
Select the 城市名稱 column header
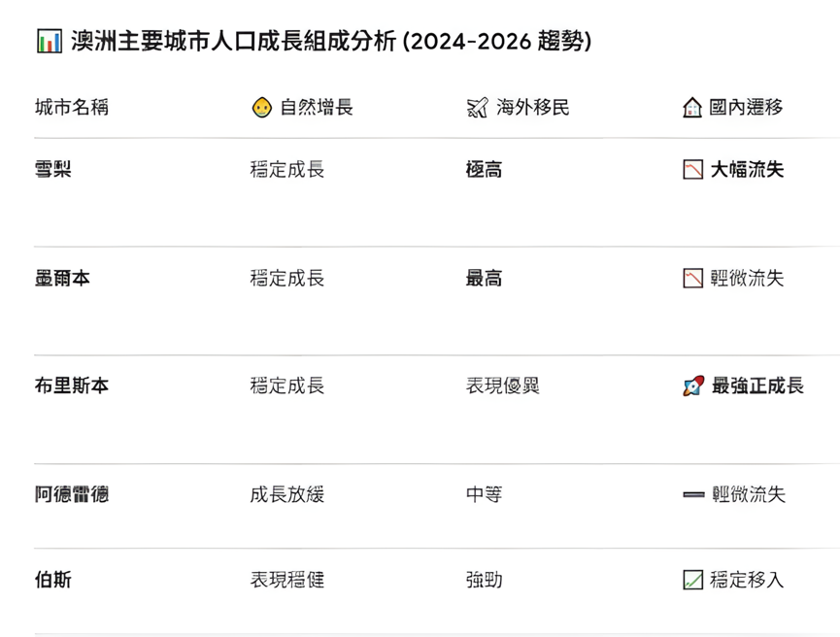pyautogui.click(x=71, y=108)
